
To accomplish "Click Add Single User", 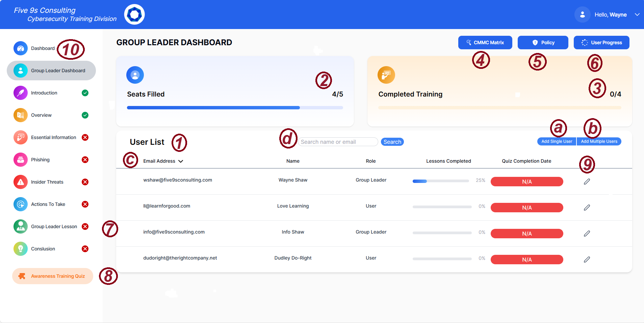I will (557, 141).
